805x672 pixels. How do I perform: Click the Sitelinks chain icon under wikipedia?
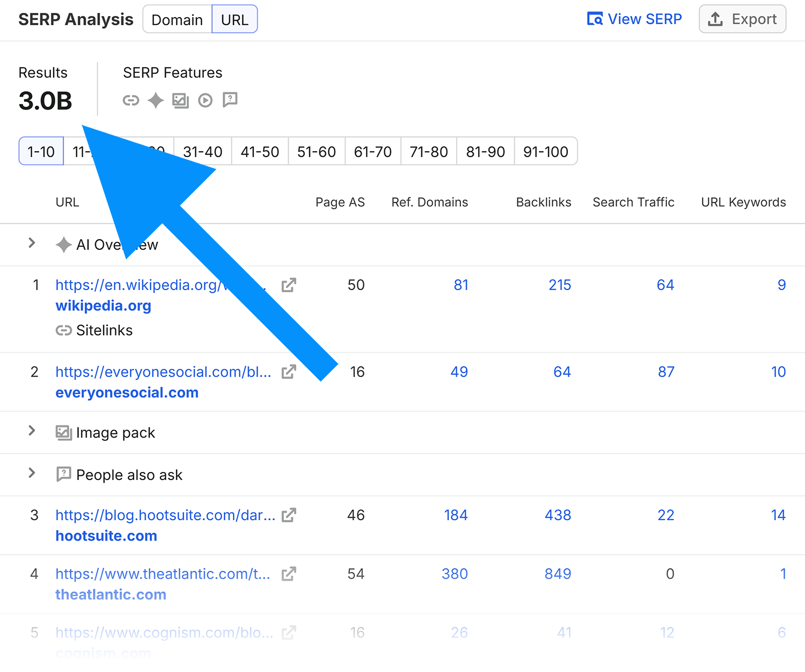coord(64,330)
